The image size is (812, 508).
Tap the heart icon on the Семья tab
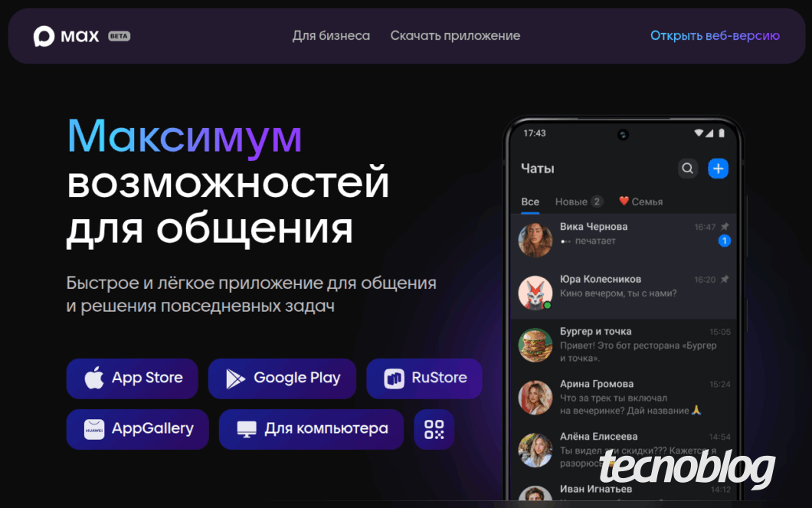click(x=624, y=202)
